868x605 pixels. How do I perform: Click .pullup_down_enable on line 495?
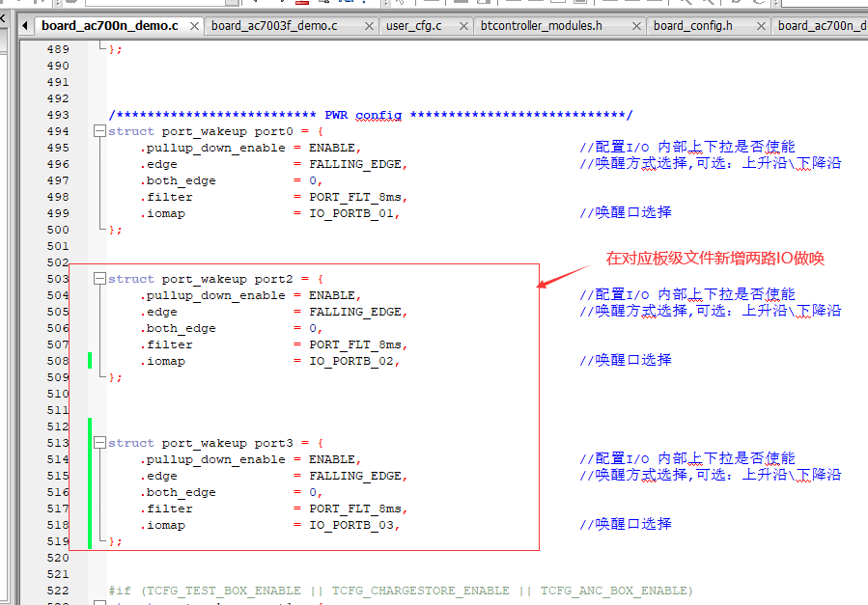tap(212, 149)
